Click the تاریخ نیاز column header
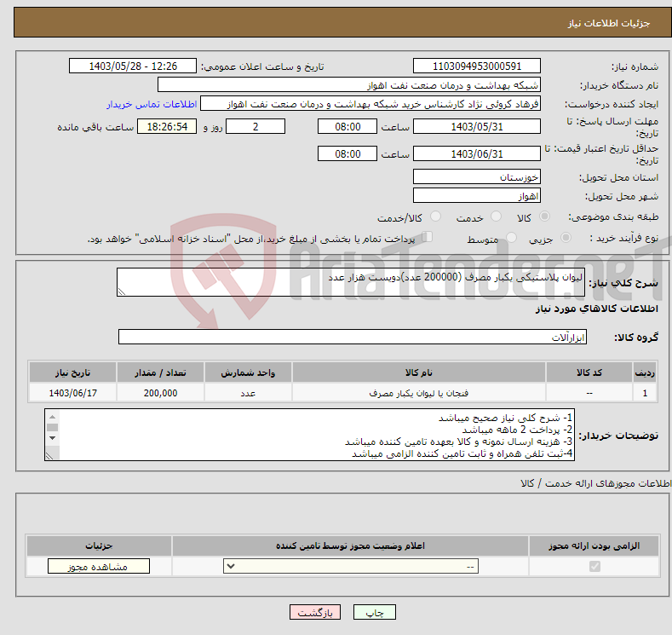This screenshot has height=635, width=672. coord(73,372)
